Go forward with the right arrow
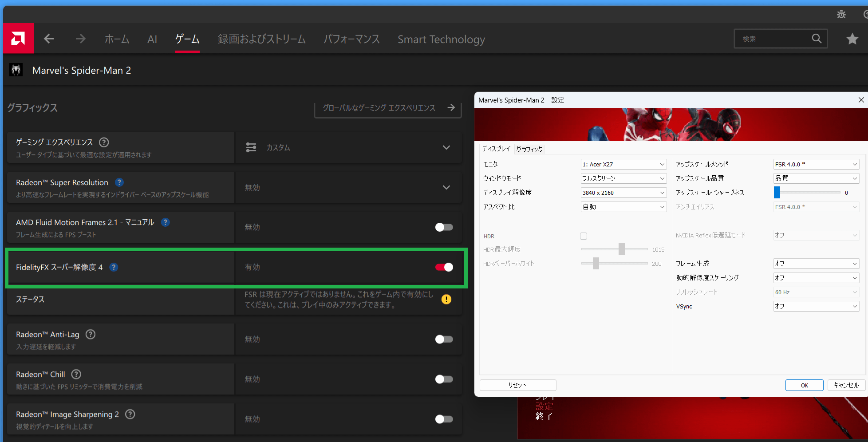868x442 pixels. 80,39
